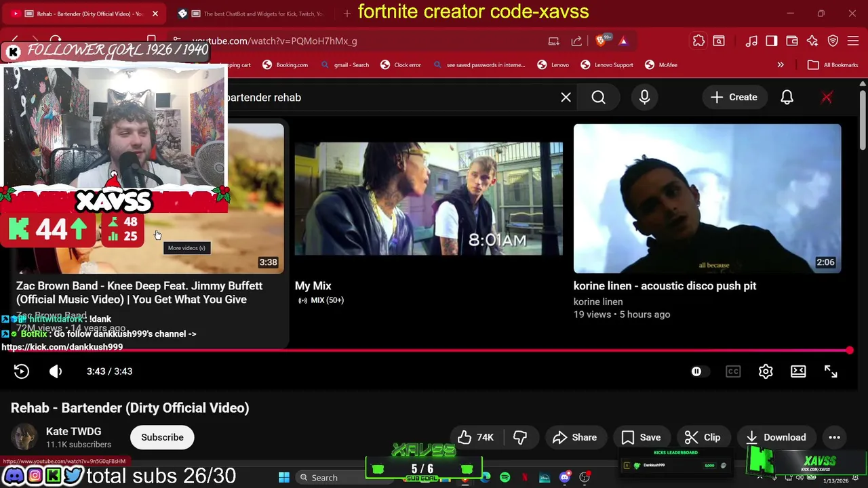Toggle closed captions in the player
Screen dimensions: 868x488
coord(733,371)
